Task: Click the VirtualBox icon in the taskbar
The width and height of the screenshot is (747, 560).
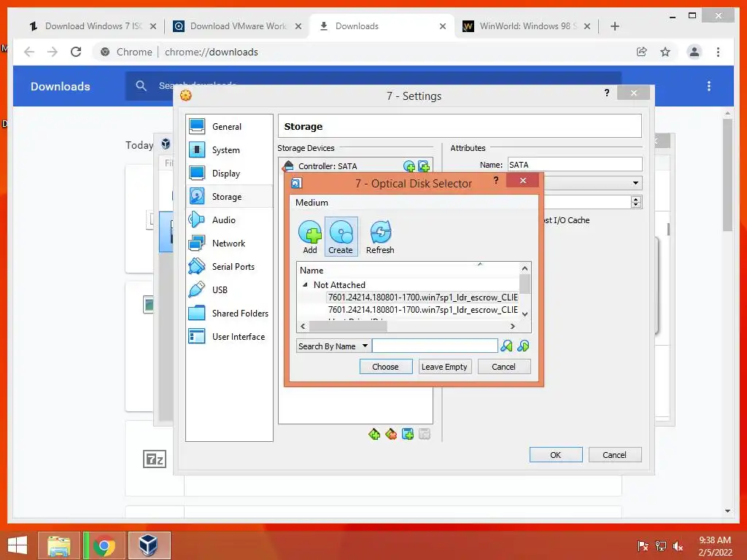Action: 149,545
